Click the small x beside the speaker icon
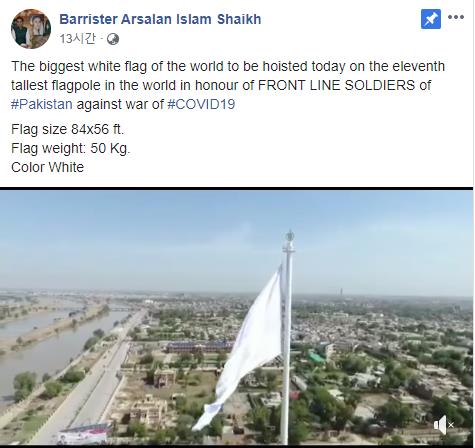This screenshot has width=475, height=448. click(x=451, y=425)
